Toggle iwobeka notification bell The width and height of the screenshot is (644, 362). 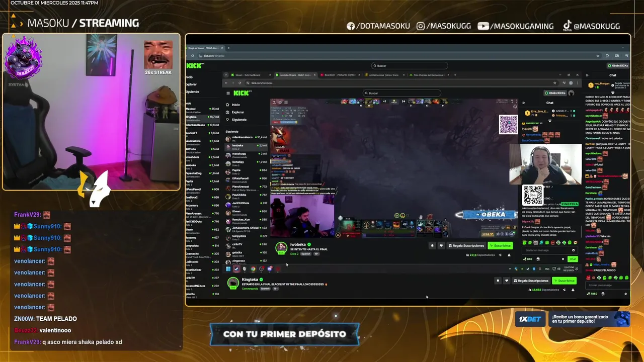432,245
